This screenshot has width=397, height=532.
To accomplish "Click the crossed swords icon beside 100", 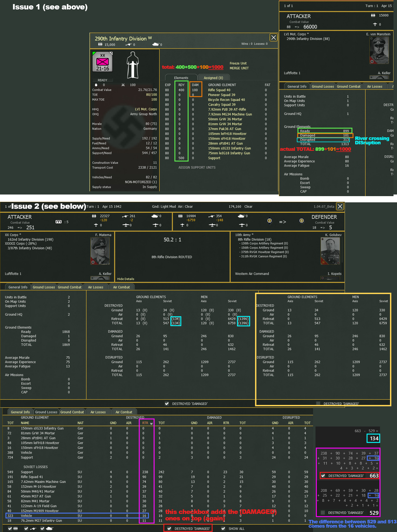I will point(123,85).
